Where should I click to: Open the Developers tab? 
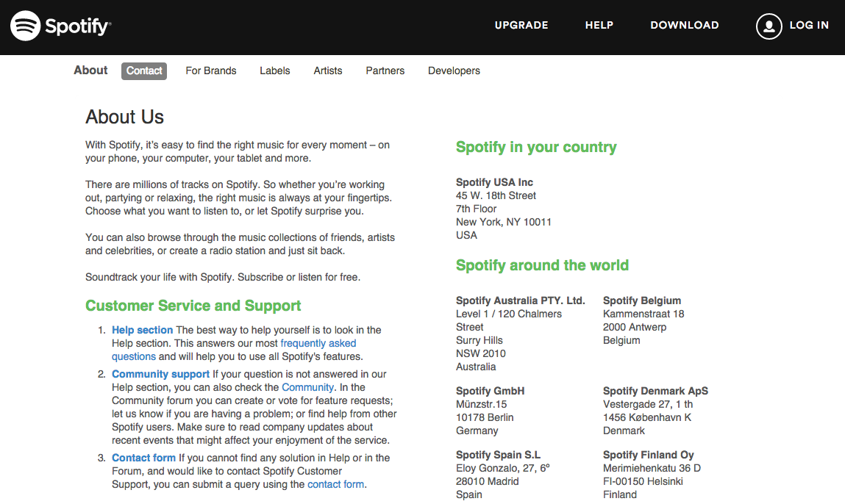coord(454,71)
